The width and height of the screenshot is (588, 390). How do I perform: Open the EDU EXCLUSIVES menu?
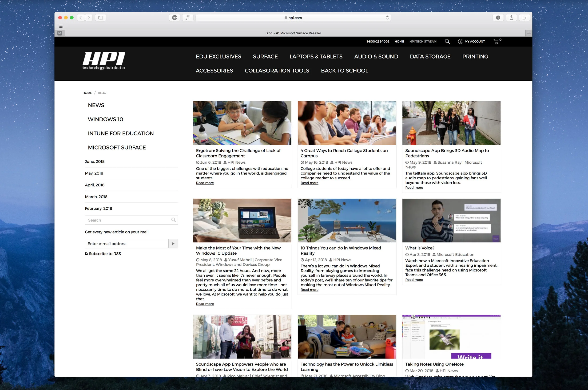[218, 56]
